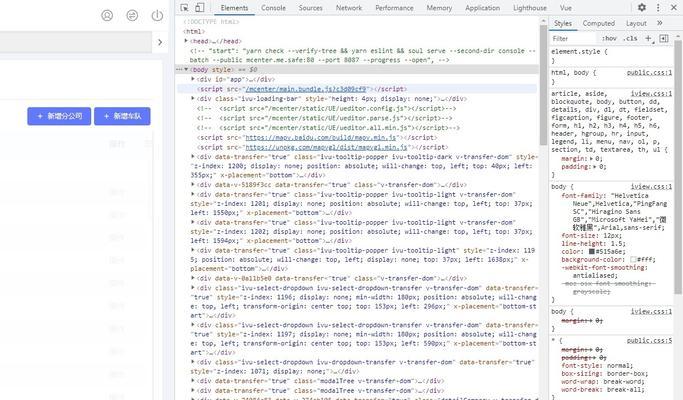This screenshot has height=400, width=683.
Task: Click the Styles pane vertical scrollbar
Action: coord(678,168)
